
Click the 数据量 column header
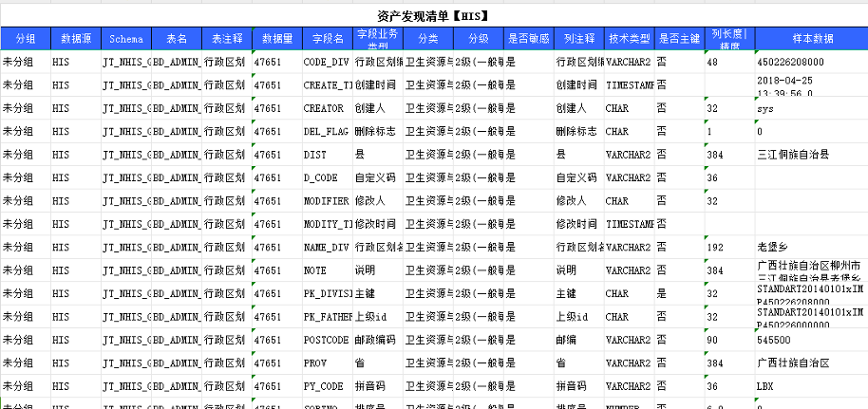276,39
